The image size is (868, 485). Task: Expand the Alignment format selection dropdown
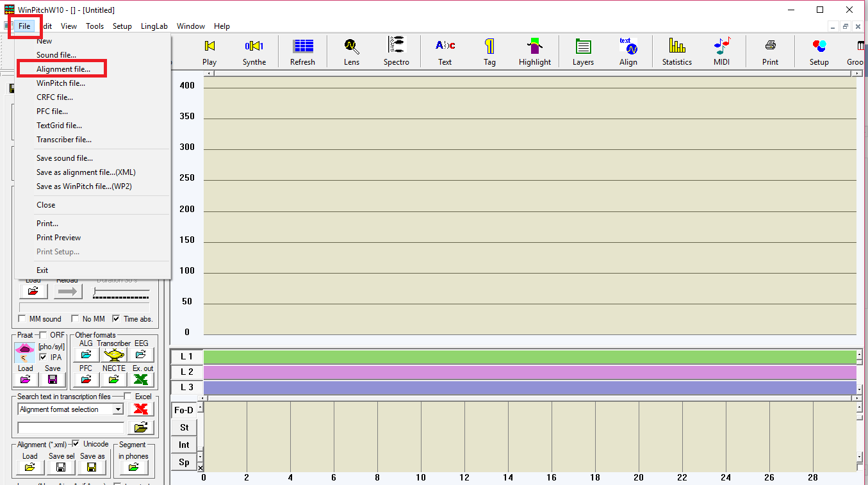[118, 409]
